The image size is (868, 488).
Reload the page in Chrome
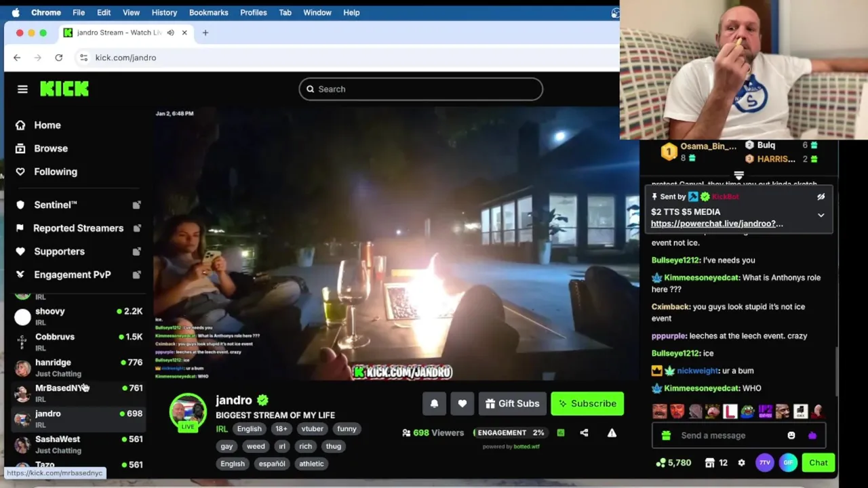(x=58, y=58)
